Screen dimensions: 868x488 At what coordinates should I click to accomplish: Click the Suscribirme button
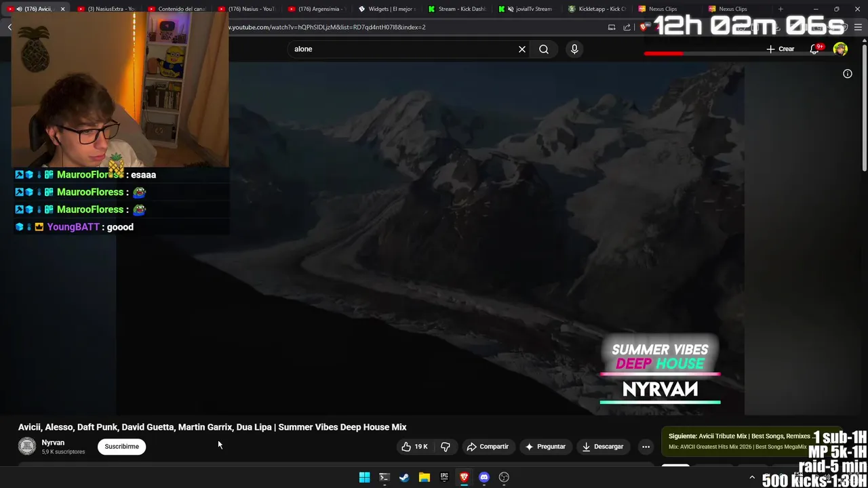[122, 447]
